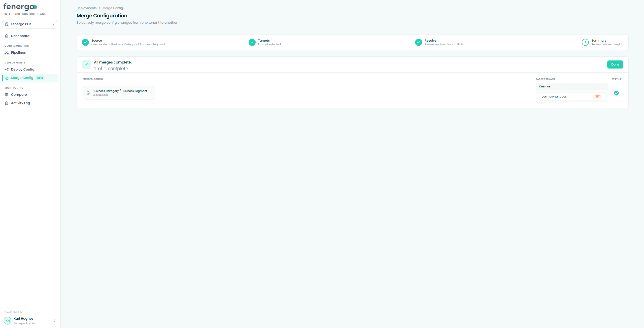Click the Deploy Config share icon

7,69
